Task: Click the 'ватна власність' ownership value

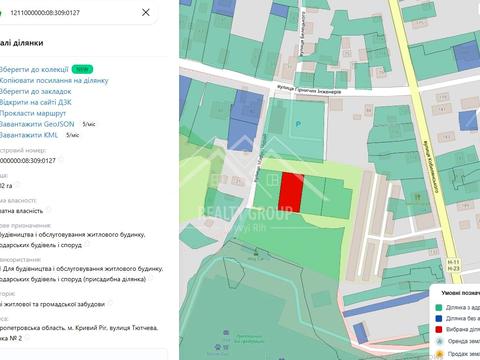Action: 22,211
